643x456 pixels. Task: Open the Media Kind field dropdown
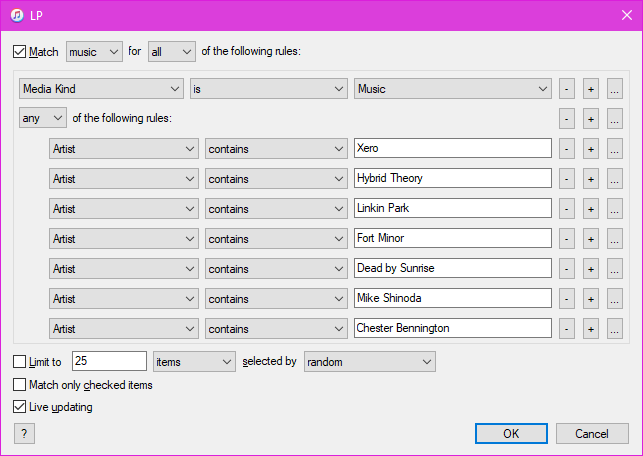pyautogui.click(x=101, y=89)
